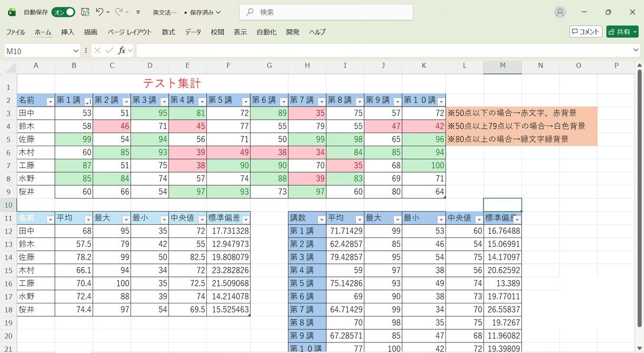Viewport: 644px width, 353px height.
Task: Open filter dropdown for 第９講 header
Action: [397, 101]
